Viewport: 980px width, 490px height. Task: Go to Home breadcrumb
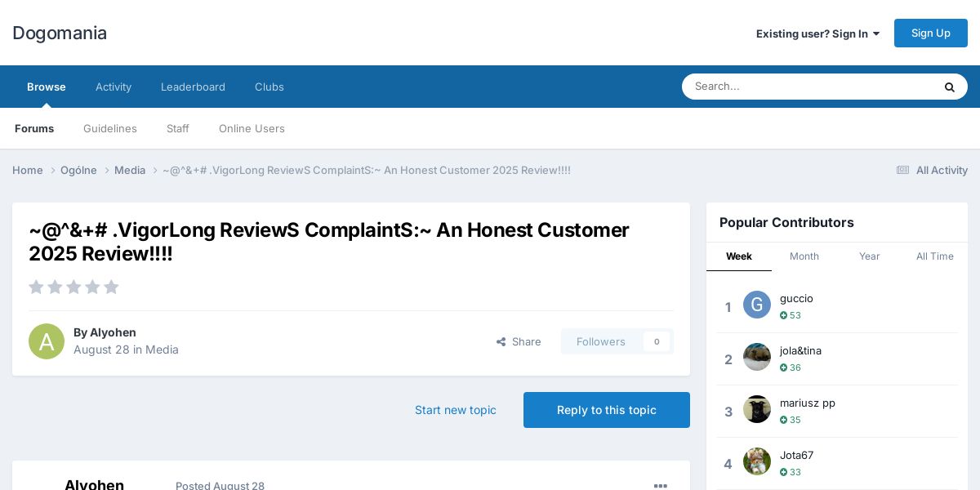28,170
